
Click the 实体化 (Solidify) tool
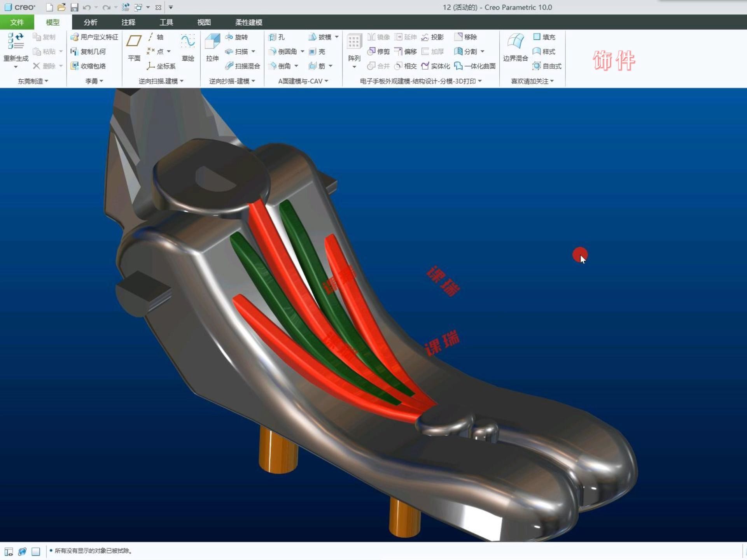coord(436,66)
